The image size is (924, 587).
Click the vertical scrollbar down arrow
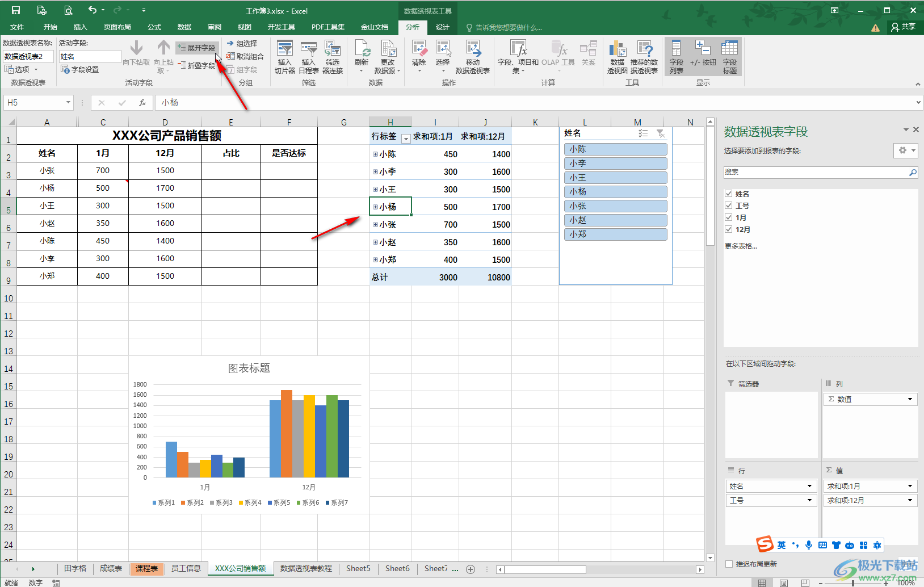[x=710, y=557]
